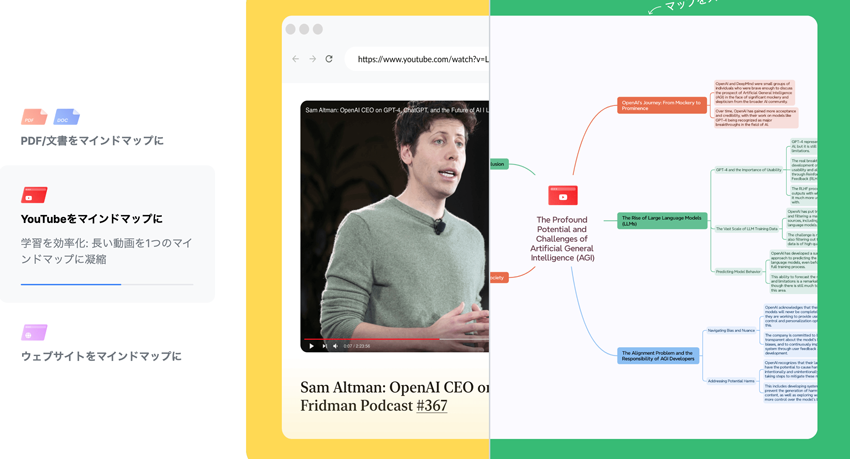The height and width of the screenshot is (459, 850).
Task: Mute the video with the volume icon
Action: pyautogui.click(x=335, y=346)
